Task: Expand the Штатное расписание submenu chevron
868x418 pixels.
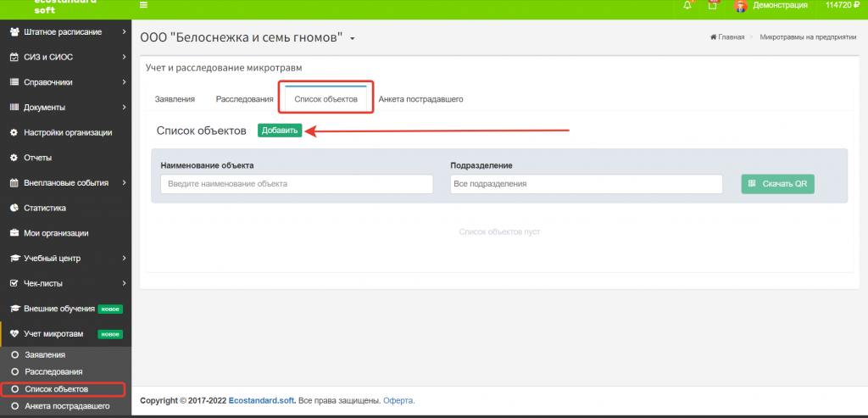Action: coord(124,32)
